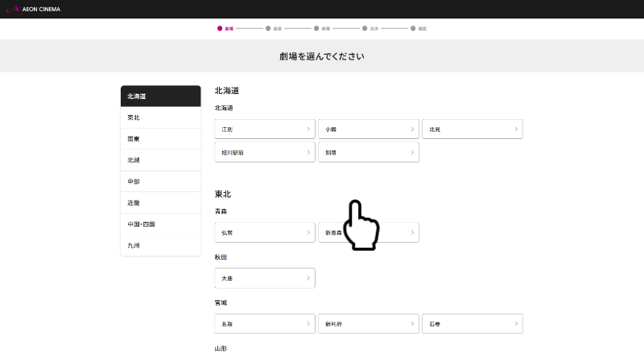Image resolution: width=644 pixels, height=357 pixels.
Task: Click the 座席 step indicator
Action: [274, 29]
